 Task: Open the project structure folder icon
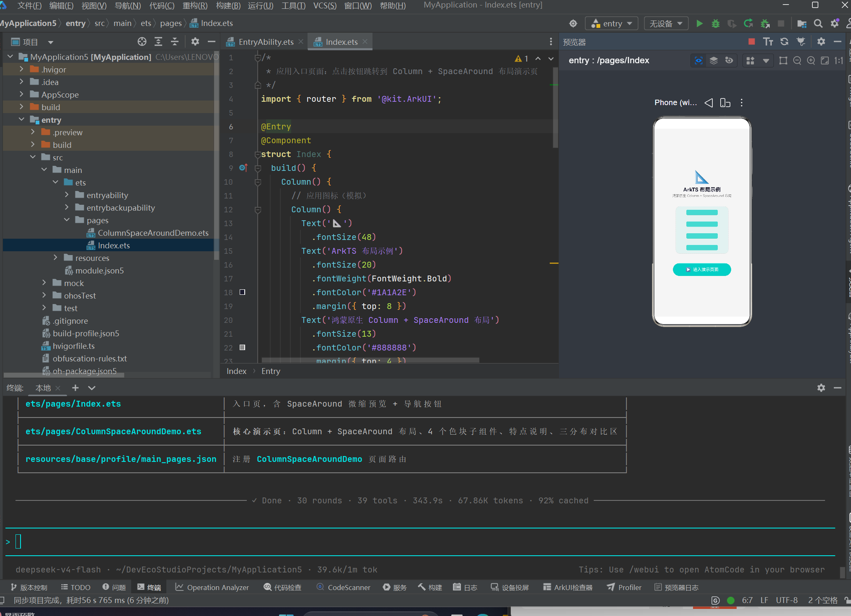point(802,23)
